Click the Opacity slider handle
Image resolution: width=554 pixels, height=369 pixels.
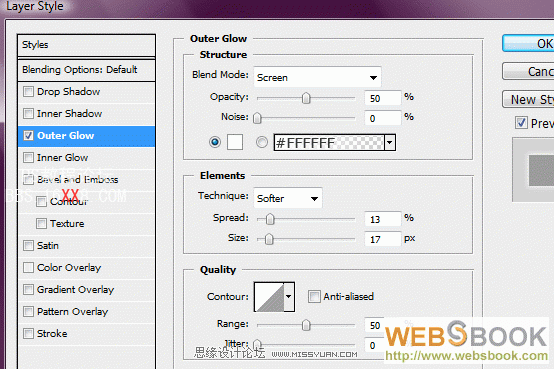[x=306, y=98]
